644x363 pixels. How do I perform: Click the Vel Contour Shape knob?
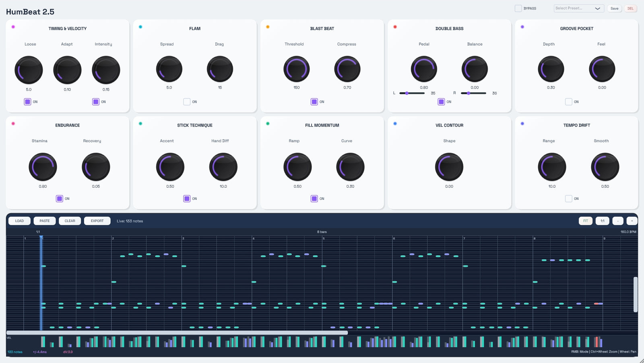point(449,167)
